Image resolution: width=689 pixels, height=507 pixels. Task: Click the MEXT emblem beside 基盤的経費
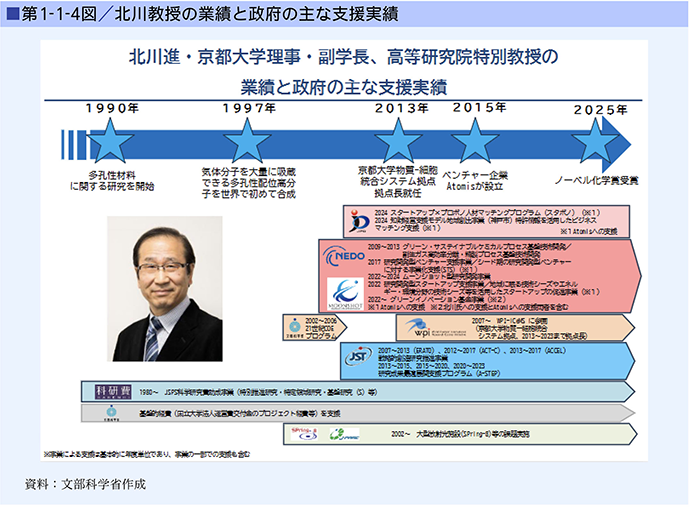[112, 413]
